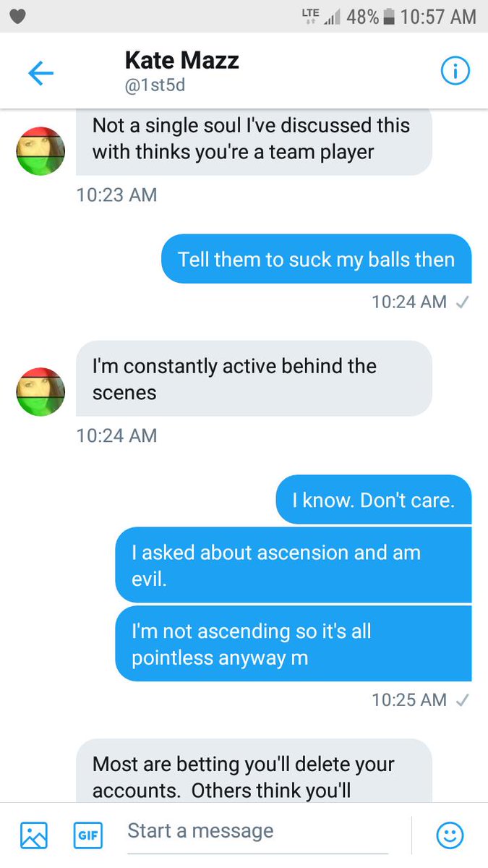Open Kate Mazz profile name header

click(182, 60)
